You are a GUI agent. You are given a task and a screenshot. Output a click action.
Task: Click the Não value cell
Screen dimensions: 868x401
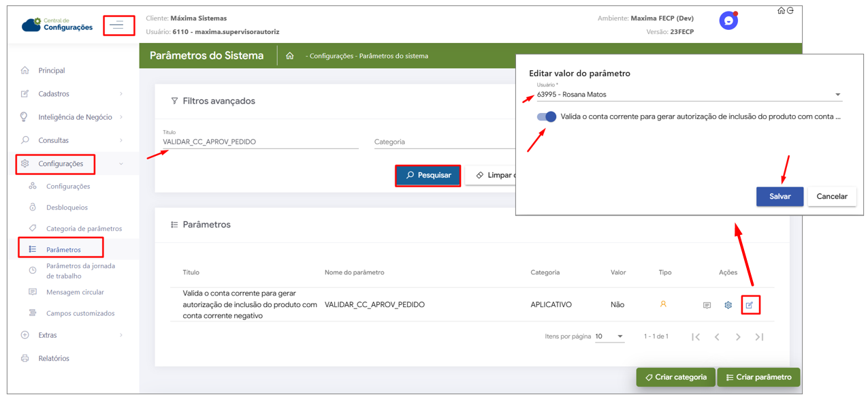tap(617, 305)
